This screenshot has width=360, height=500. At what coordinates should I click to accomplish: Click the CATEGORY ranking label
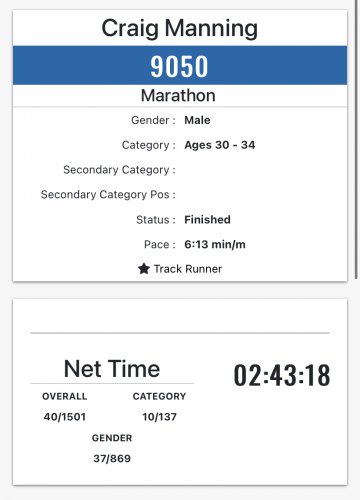pos(159,396)
